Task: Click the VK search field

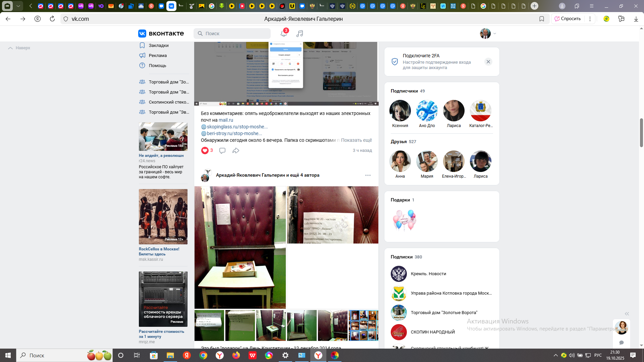Action: (232, 34)
